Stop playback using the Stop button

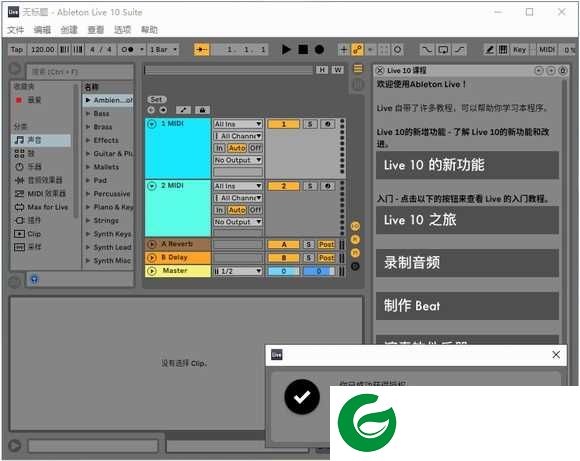click(303, 49)
